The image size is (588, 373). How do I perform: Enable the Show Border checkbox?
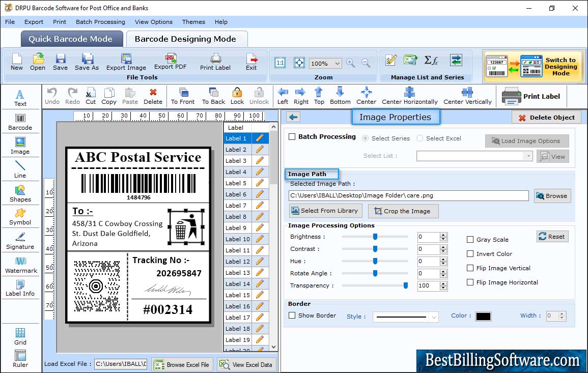point(292,315)
